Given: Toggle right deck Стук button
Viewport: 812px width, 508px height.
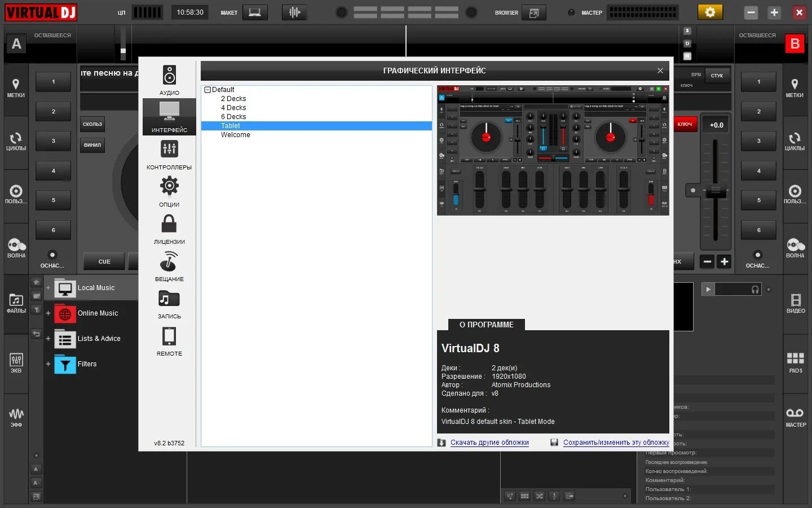Looking at the screenshot, I should tap(717, 75).
